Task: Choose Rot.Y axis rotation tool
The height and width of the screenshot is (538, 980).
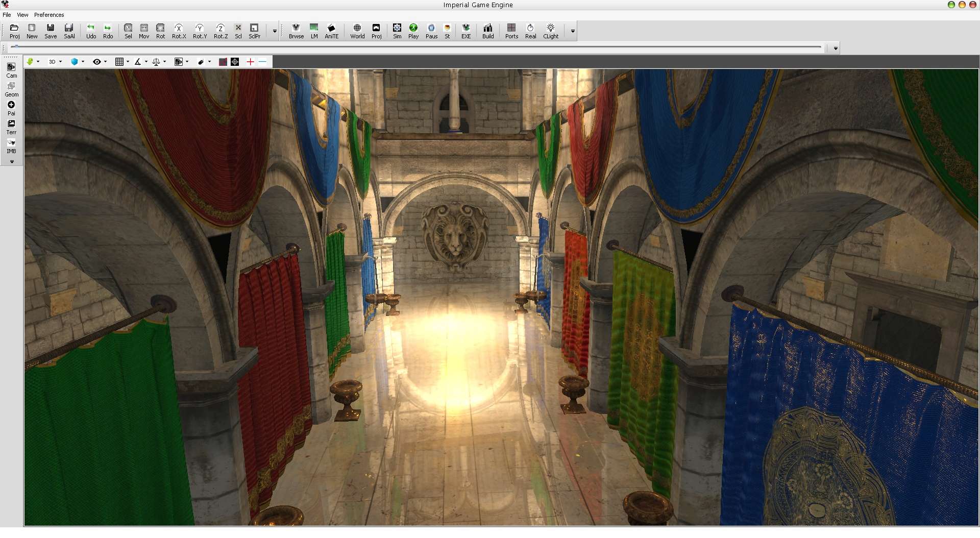Action: [x=200, y=31]
